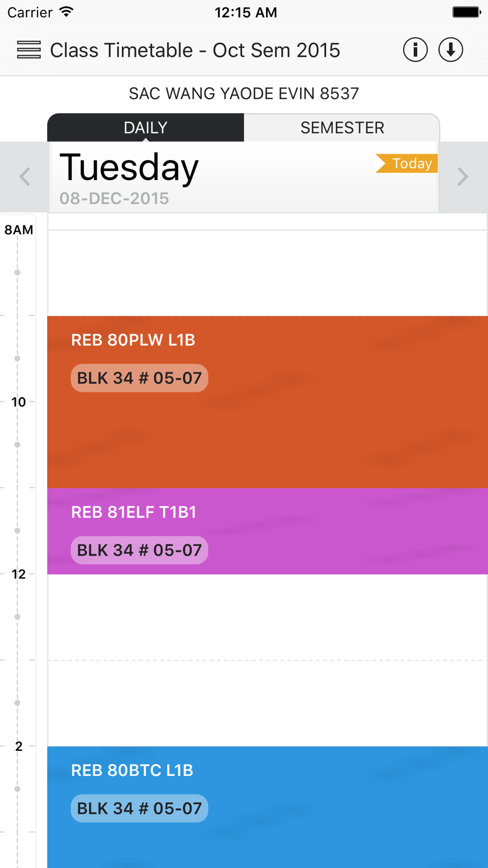Viewport: 488px width, 868px height.
Task: Jump to date with Today flag
Action: 407,163
